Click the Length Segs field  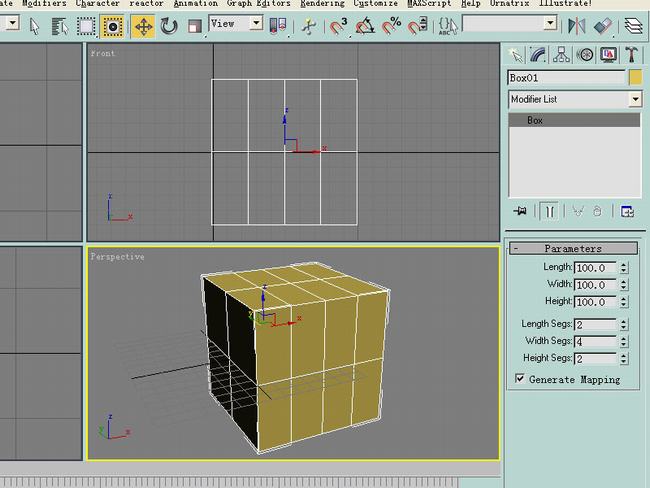coord(595,324)
